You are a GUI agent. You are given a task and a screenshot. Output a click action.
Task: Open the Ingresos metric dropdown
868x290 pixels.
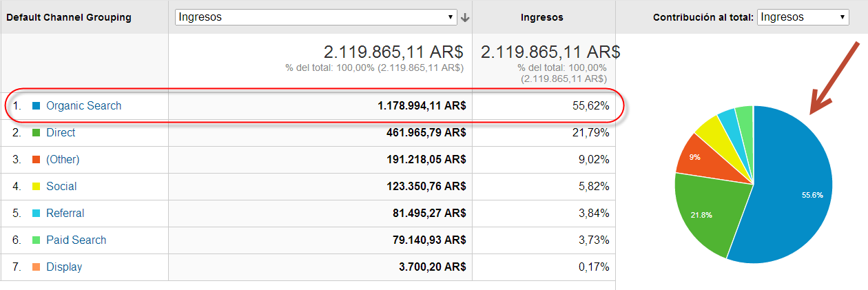(316, 17)
